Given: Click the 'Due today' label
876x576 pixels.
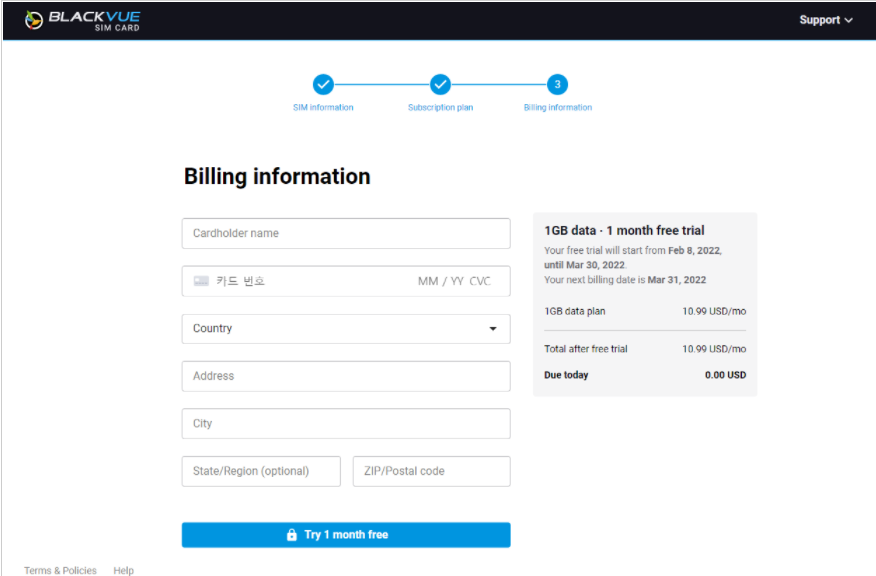Looking at the screenshot, I should tap(566, 375).
